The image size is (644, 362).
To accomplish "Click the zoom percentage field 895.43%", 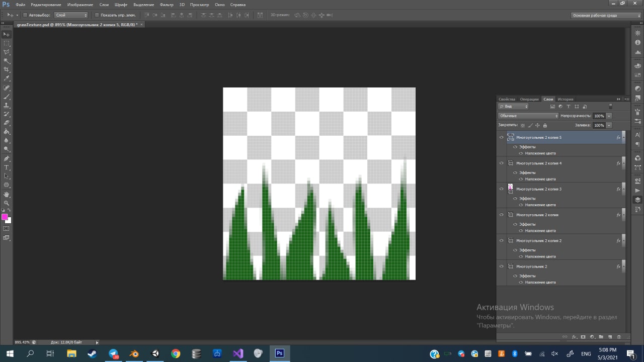I will click(x=23, y=342).
